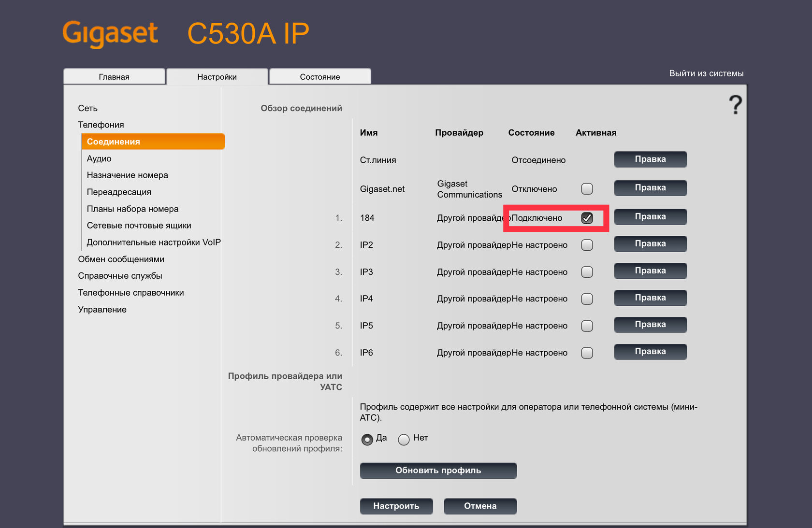This screenshot has height=528, width=812.
Task: Uncheck the active box for connection 184
Action: 587,218
